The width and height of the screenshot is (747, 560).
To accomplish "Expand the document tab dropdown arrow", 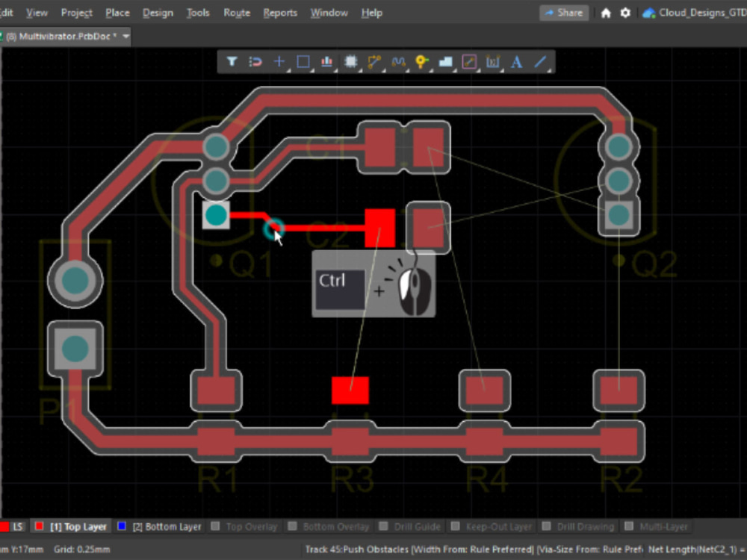I will tap(125, 36).
